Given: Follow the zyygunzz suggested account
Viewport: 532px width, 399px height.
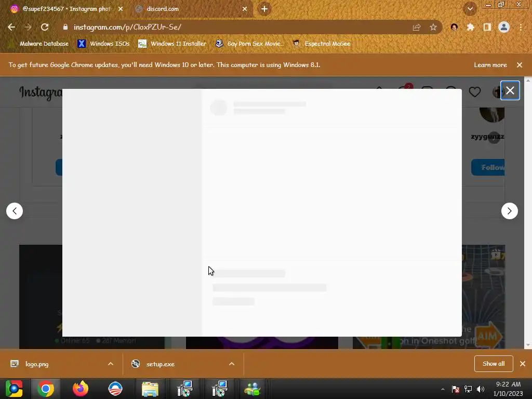Looking at the screenshot, I should 488,167.
